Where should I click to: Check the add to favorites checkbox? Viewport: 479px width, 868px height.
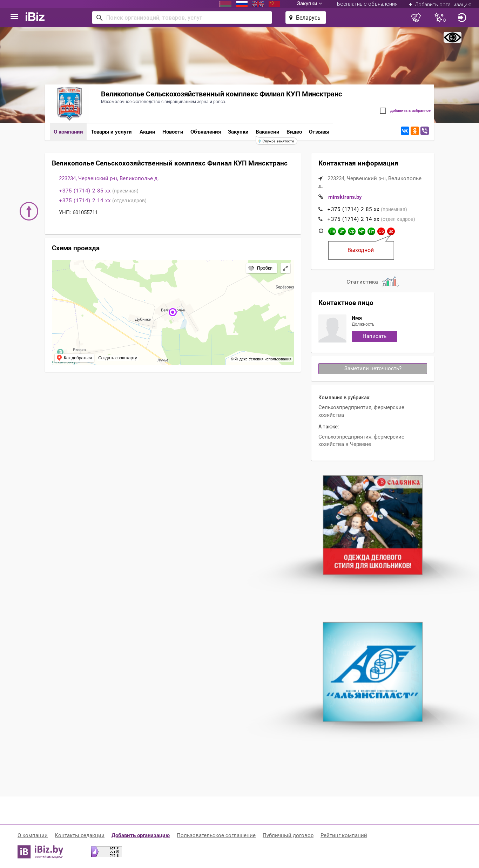[383, 111]
